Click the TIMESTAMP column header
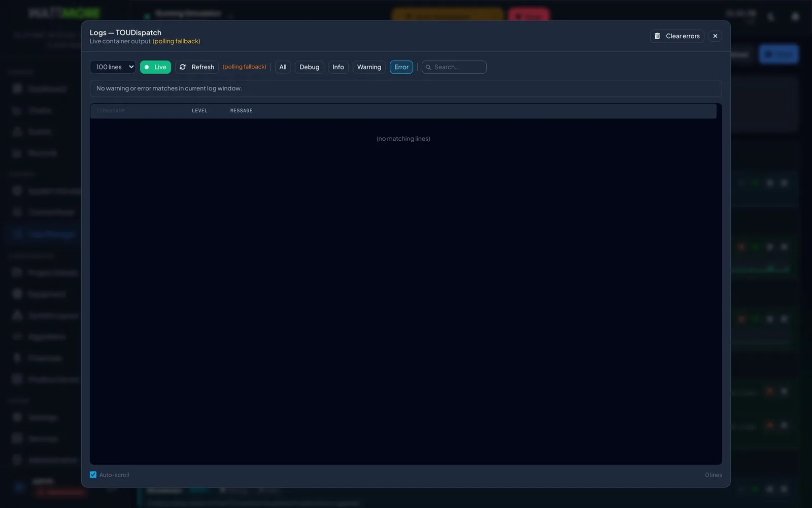Image resolution: width=812 pixels, height=508 pixels. pos(111,111)
